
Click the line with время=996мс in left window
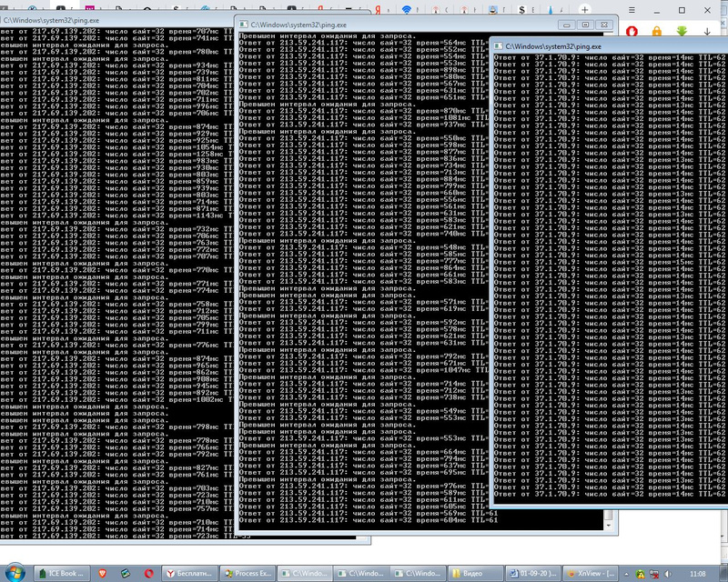click(116, 106)
